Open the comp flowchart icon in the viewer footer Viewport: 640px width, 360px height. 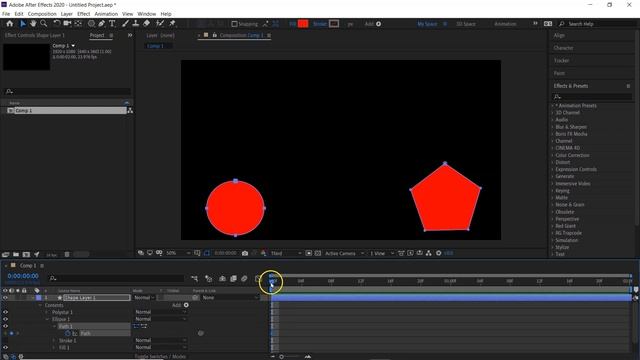click(x=429, y=253)
